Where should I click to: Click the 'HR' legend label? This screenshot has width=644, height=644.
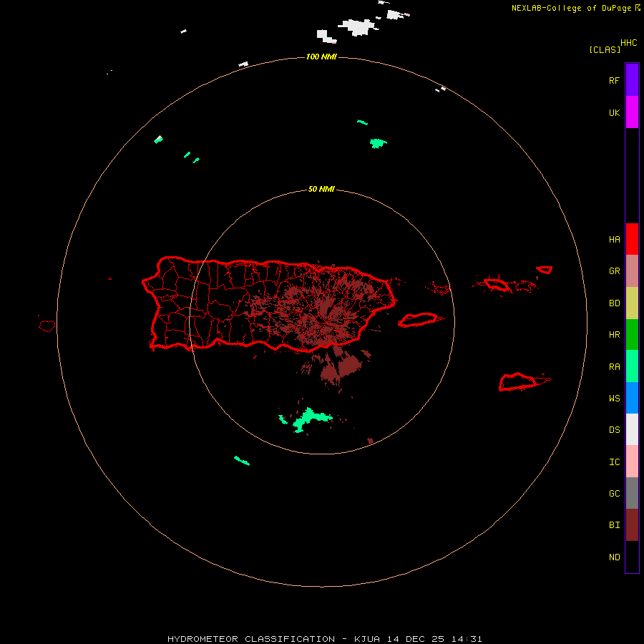[x=614, y=335]
